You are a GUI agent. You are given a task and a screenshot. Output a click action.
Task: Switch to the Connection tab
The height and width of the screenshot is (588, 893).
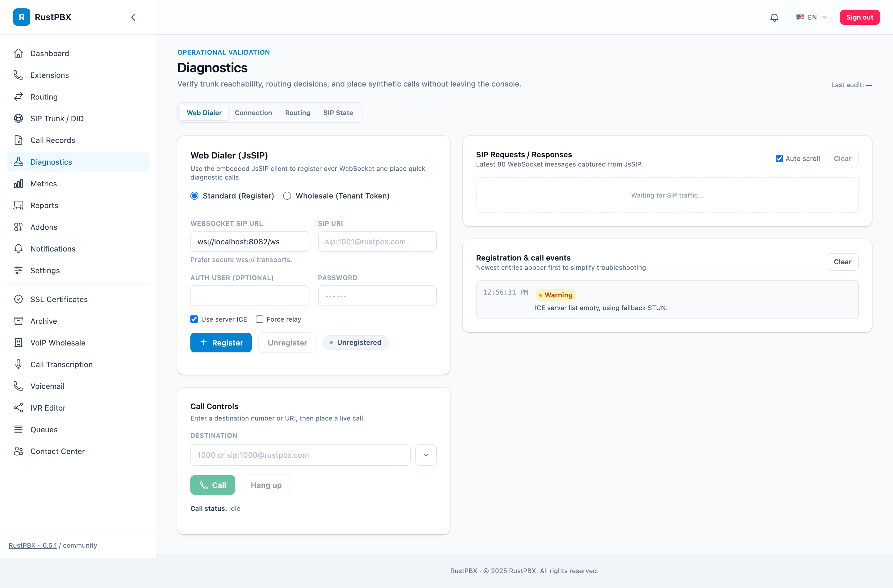[x=253, y=113]
